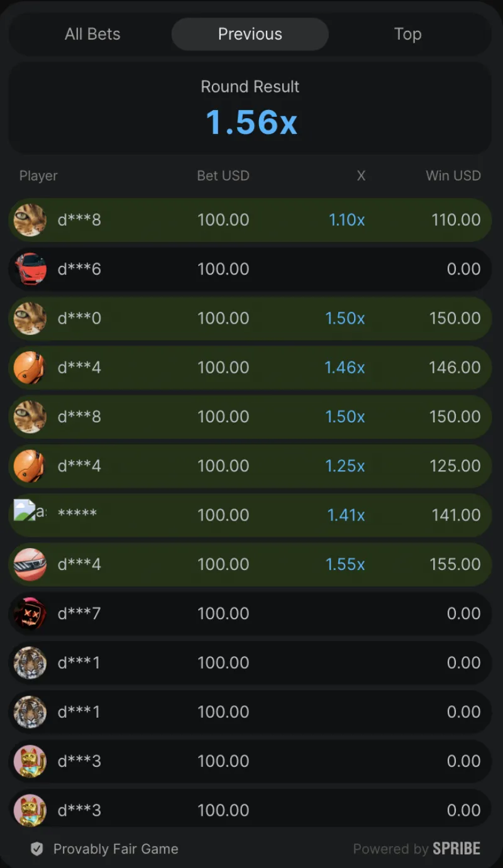Click the Win USD column header
The width and height of the screenshot is (503, 868).
click(453, 176)
